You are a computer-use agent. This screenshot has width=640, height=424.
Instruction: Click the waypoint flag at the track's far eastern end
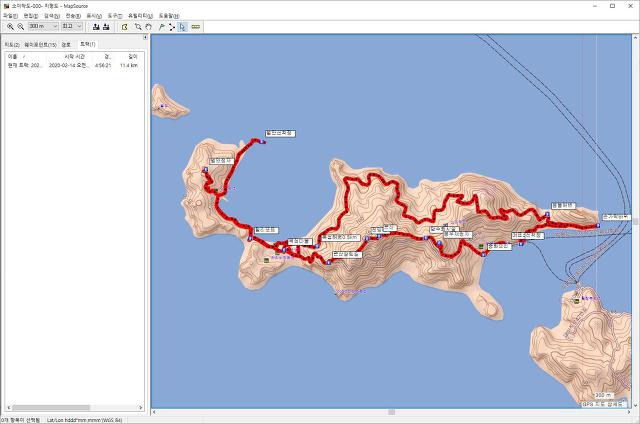click(598, 225)
